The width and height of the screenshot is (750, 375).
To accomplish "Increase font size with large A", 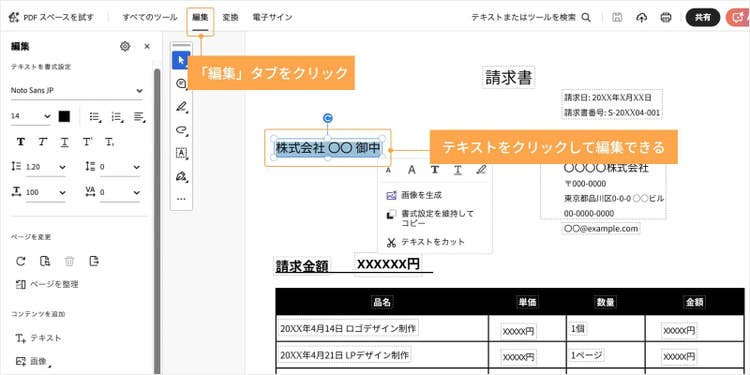I will click(x=411, y=170).
